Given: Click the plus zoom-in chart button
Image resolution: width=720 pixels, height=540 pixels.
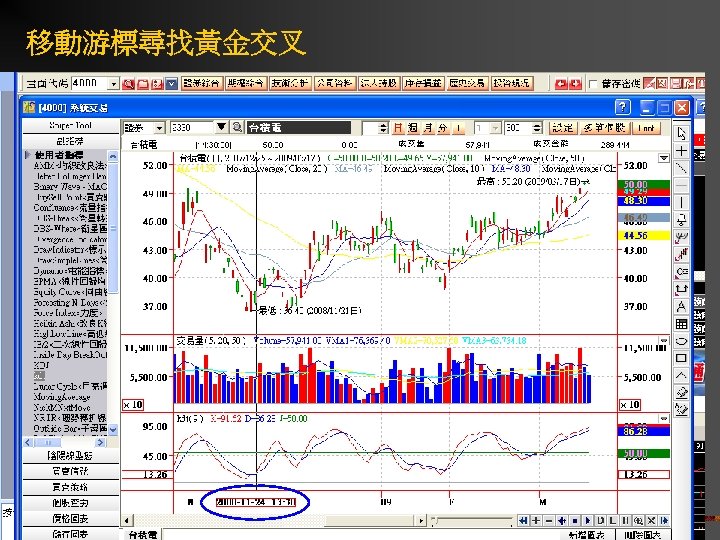Looking at the screenshot, I should tap(536, 521).
